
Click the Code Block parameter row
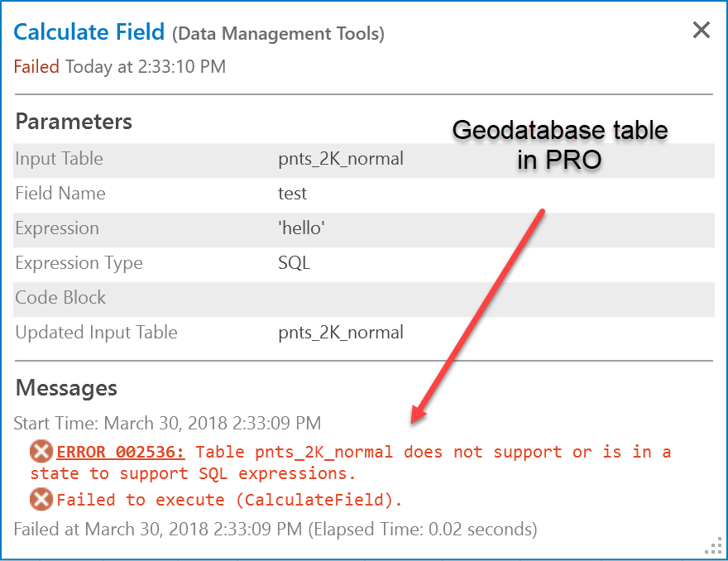(364, 298)
